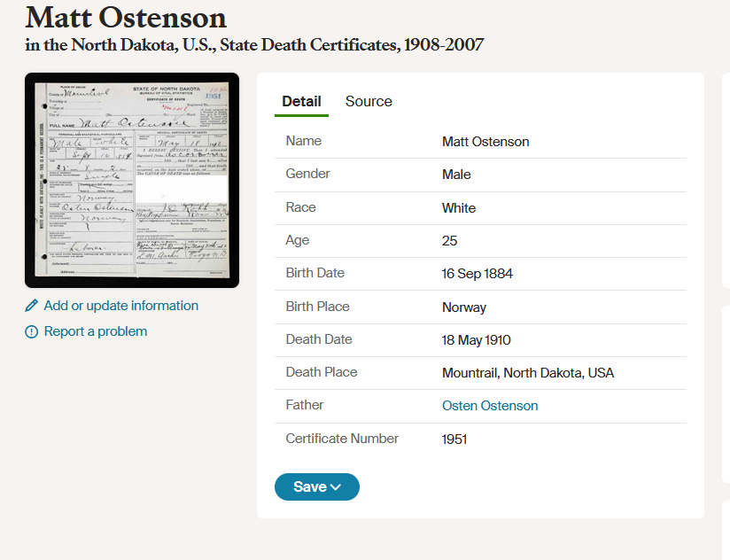Click the Gender row labeled Male
Screen dimensions: 730x560
tap(456, 175)
